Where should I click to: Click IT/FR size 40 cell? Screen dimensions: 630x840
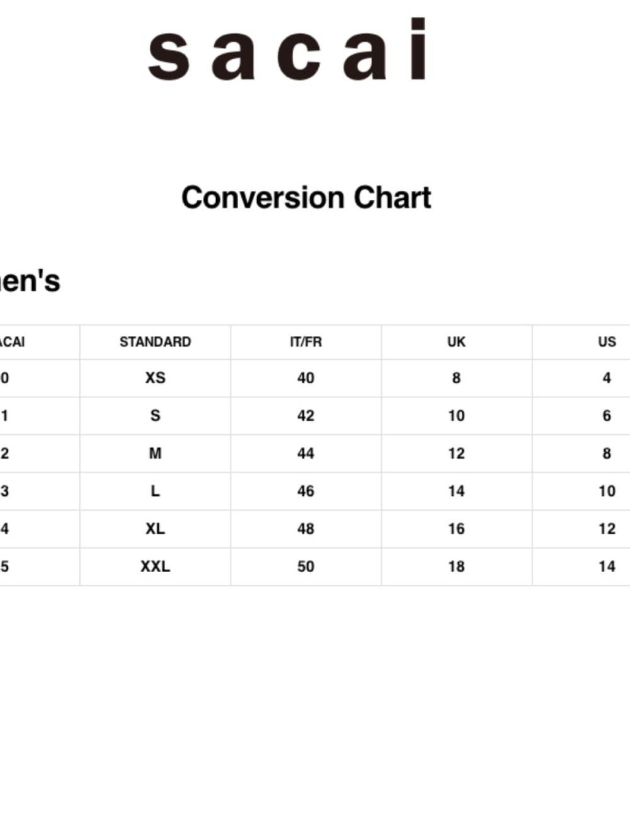pyautogui.click(x=306, y=378)
